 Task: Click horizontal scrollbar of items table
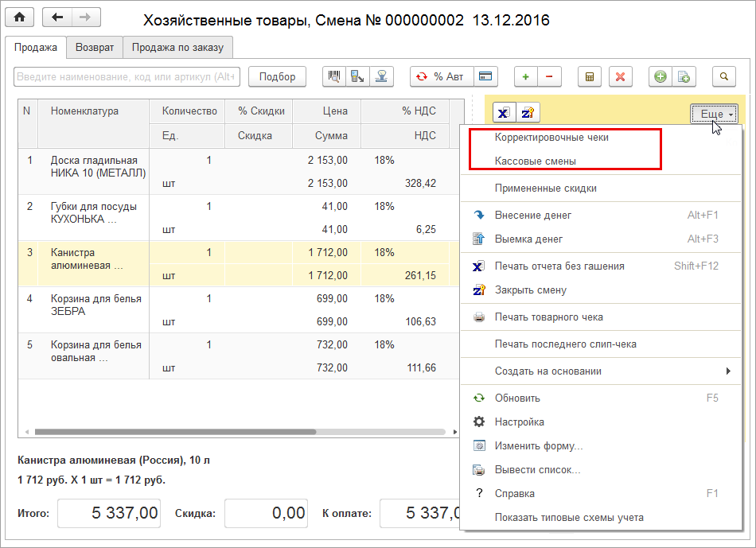176,432
